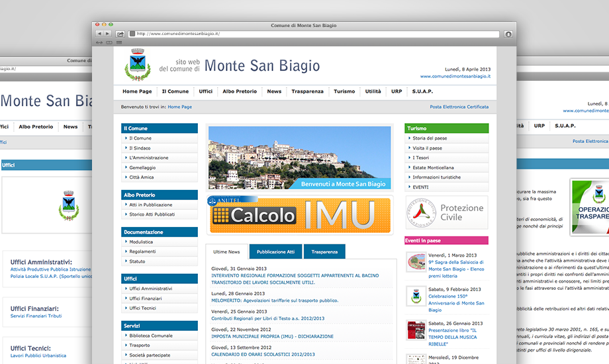Viewport: 609px width, 364px height.
Task: Open EVENTI tourism link
Action: coord(420,187)
